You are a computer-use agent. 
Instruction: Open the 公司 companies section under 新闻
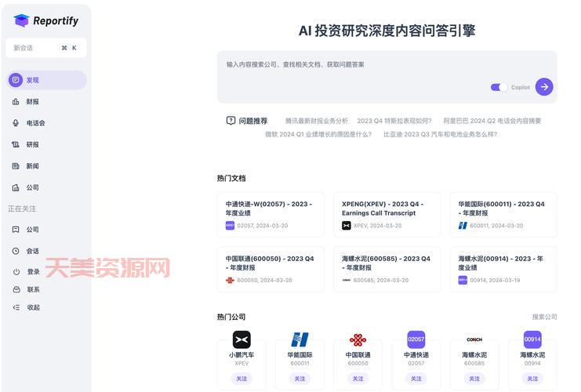coord(32,187)
